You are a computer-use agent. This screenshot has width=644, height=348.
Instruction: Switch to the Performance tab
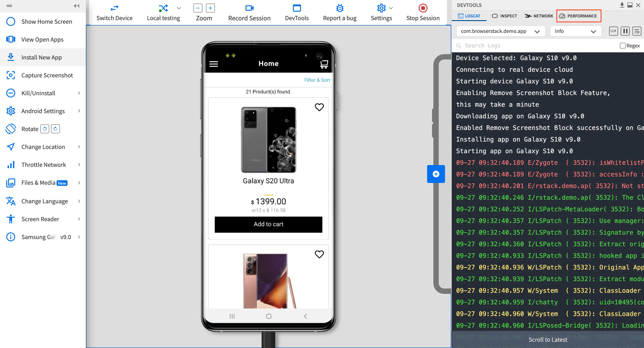(578, 16)
